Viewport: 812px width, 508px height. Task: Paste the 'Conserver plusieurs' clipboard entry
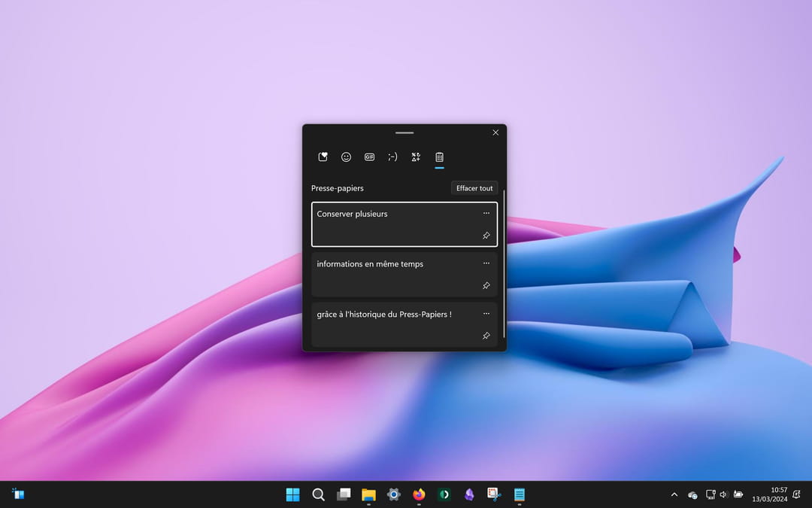(x=404, y=224)
